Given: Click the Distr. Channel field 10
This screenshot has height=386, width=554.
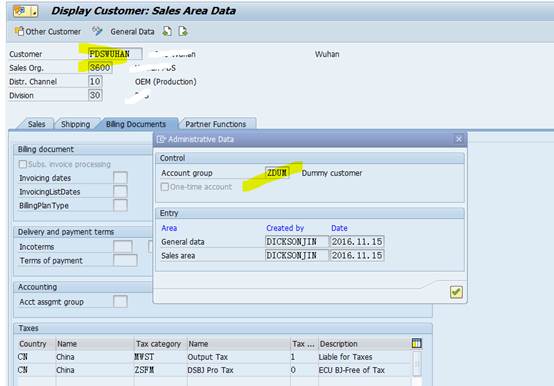Looking at the screenshot, I should pyautogui.click(x=95, y=81).
